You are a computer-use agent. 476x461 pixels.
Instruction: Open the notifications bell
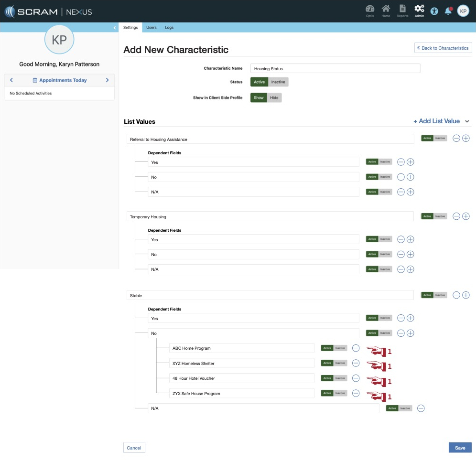[448, 11]
